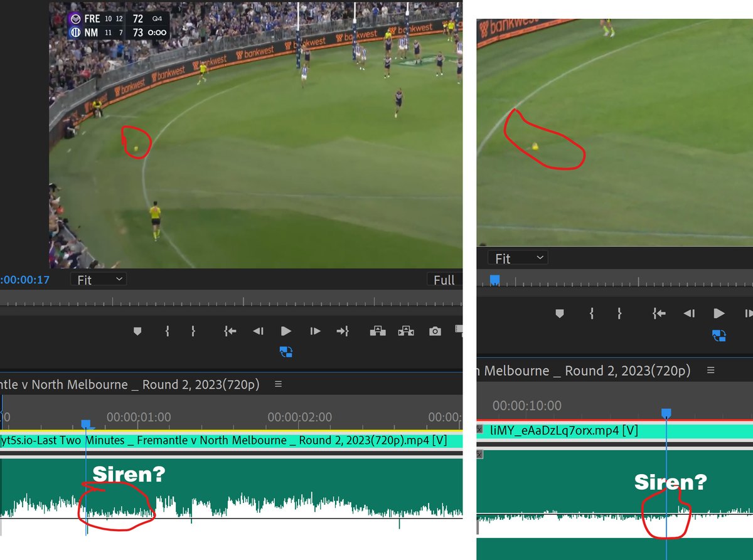753x560 pixels.
Task: Select the yt5s.io-Last Two Minutes video clip
Action: pyautogui.click(x=231, y=440)
